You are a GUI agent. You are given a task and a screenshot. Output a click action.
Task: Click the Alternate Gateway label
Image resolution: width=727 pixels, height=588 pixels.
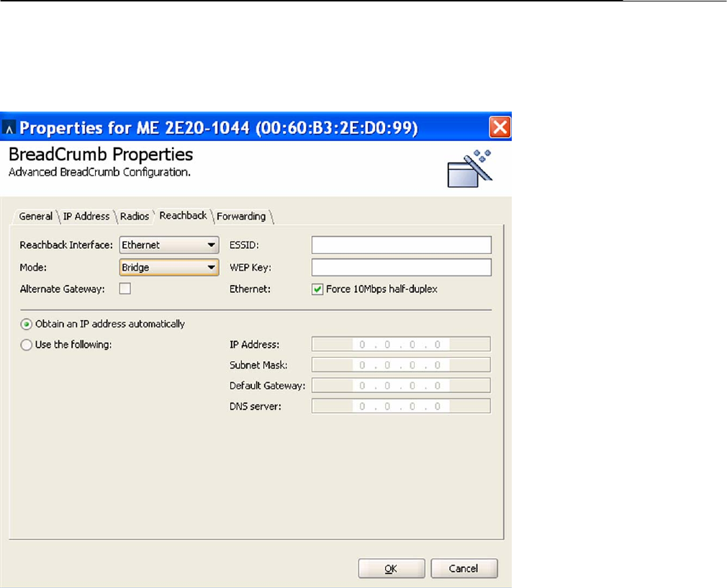(62, 289)
